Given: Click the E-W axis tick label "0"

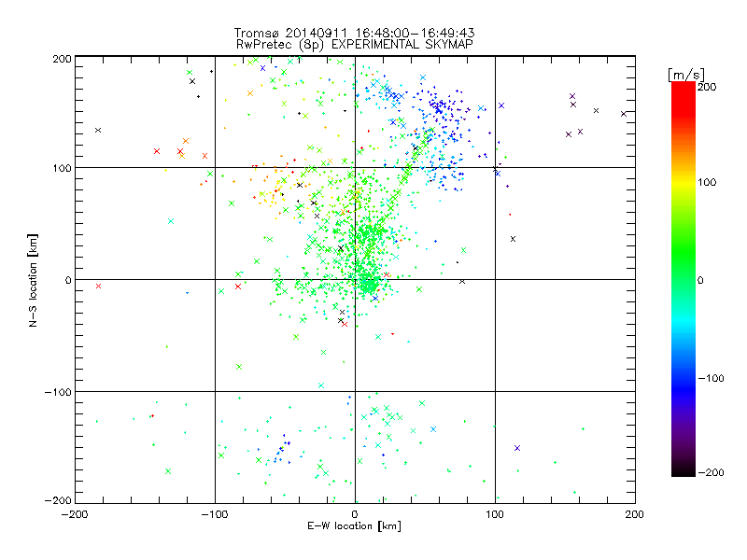Looking at the screenshot, I should point(355,514).
